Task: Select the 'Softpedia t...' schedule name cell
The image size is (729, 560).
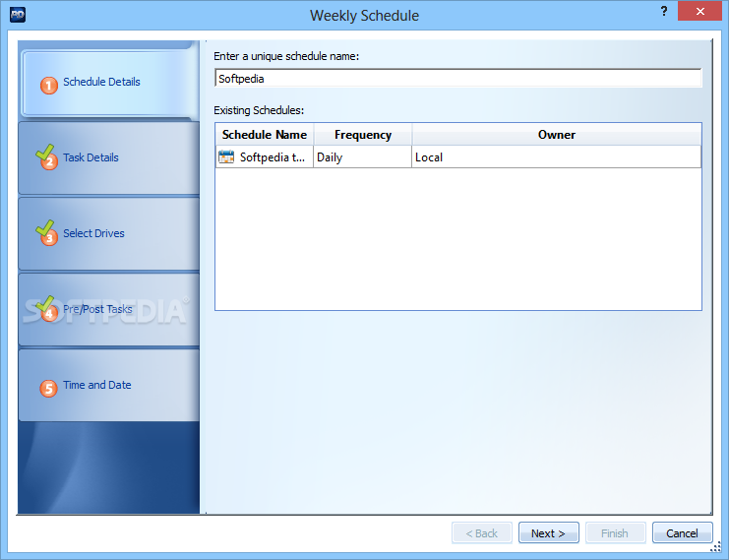Action: point(265,156)
